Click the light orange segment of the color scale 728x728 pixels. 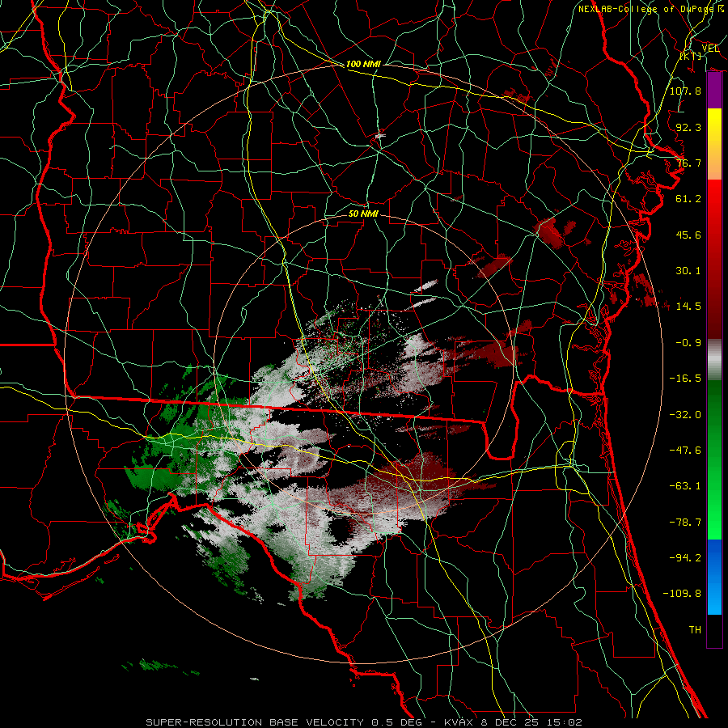714,167
